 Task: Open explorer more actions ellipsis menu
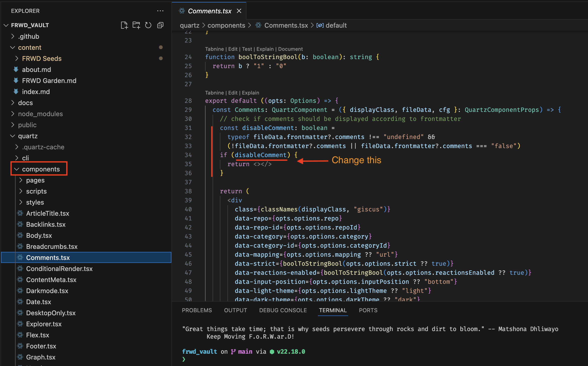160,11
